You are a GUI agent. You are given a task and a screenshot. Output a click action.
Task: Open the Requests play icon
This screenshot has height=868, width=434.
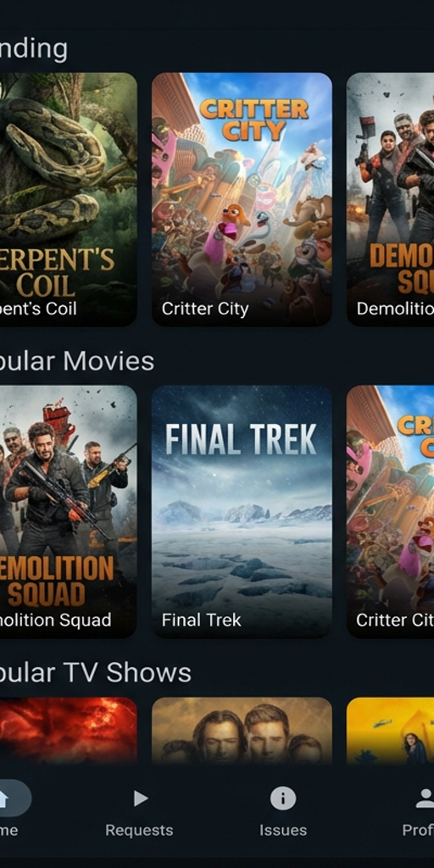(140, 798)
